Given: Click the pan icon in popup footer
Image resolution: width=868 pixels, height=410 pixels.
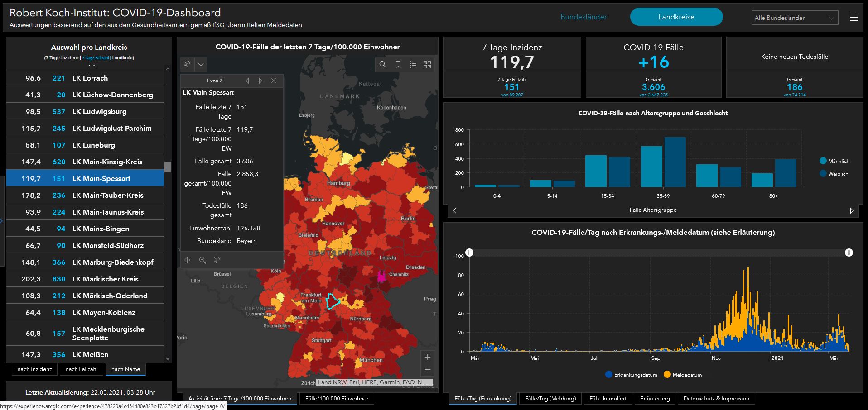Looking at the screenshot, I should [x=187, y=260].
